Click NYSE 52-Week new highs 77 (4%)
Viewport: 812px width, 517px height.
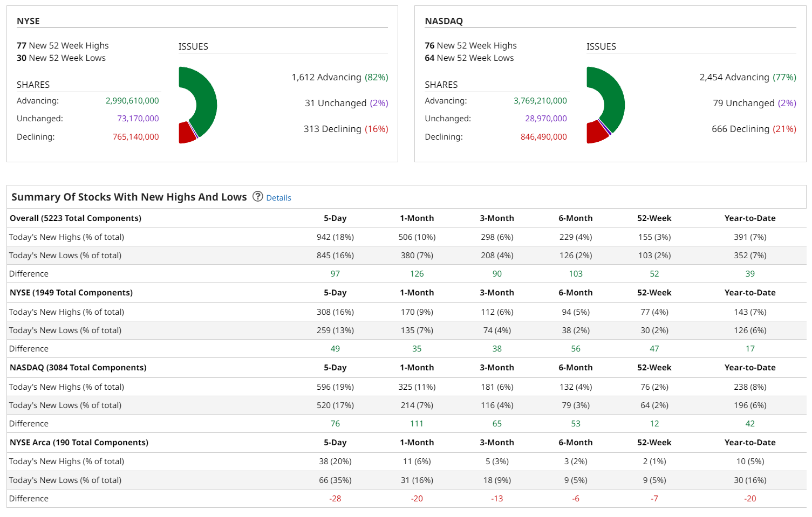pyautogui.click(x=654, y=312)
